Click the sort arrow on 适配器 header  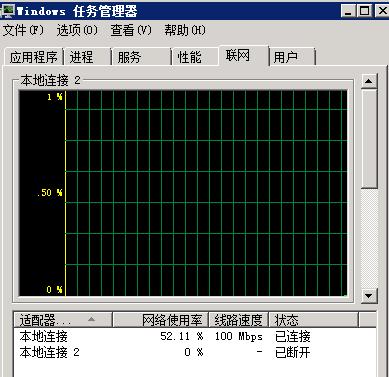point(91,319)
